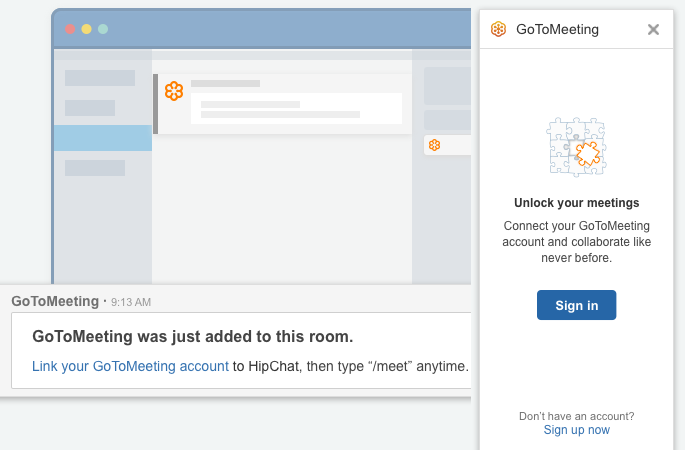
Task: Click the GoToMeeting sender name above message
Action: click(x=55, y=301)
